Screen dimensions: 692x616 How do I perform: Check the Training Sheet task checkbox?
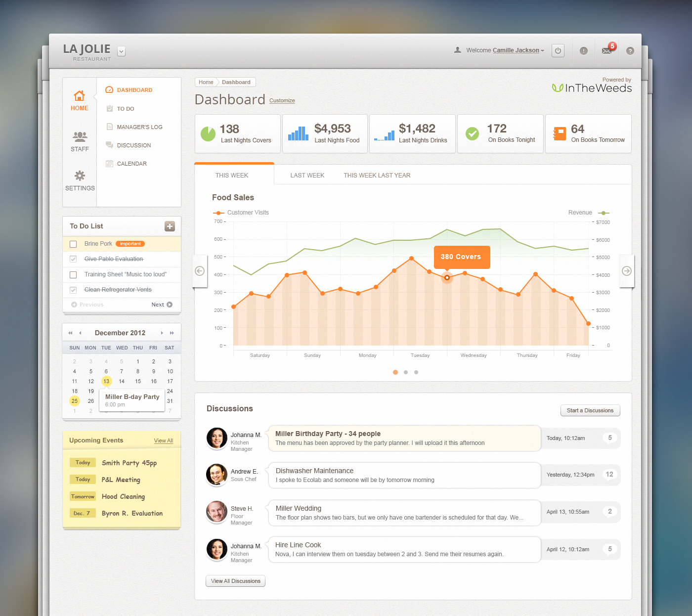point(73,275)
